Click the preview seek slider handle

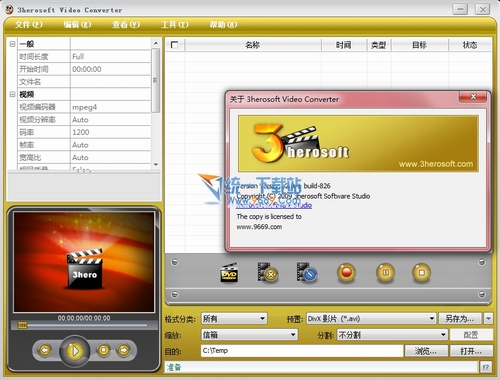click(23, 325)
